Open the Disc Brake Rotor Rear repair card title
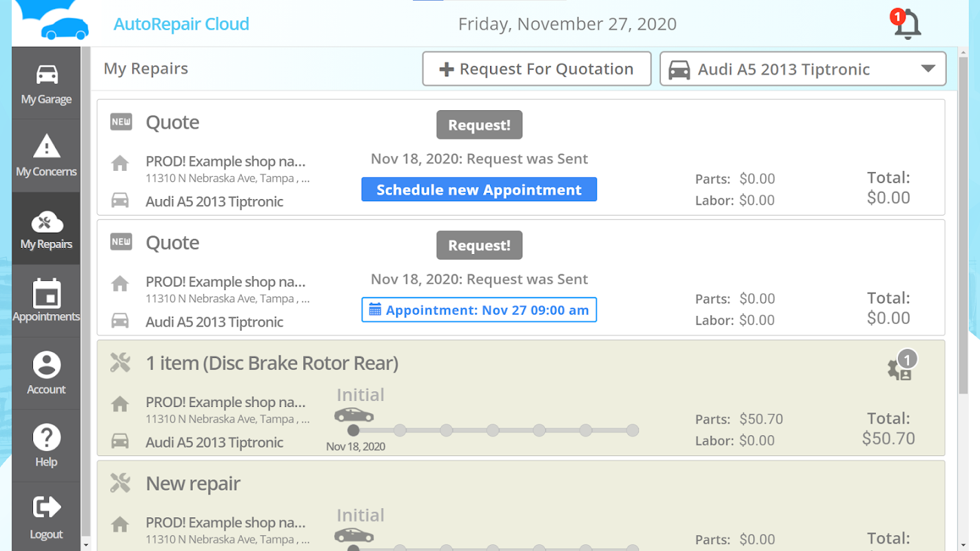 272,363
